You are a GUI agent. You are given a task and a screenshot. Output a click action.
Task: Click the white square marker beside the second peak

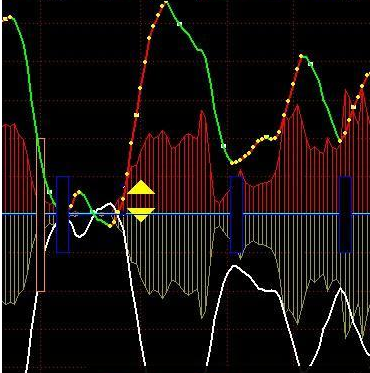tap(310, 64)
